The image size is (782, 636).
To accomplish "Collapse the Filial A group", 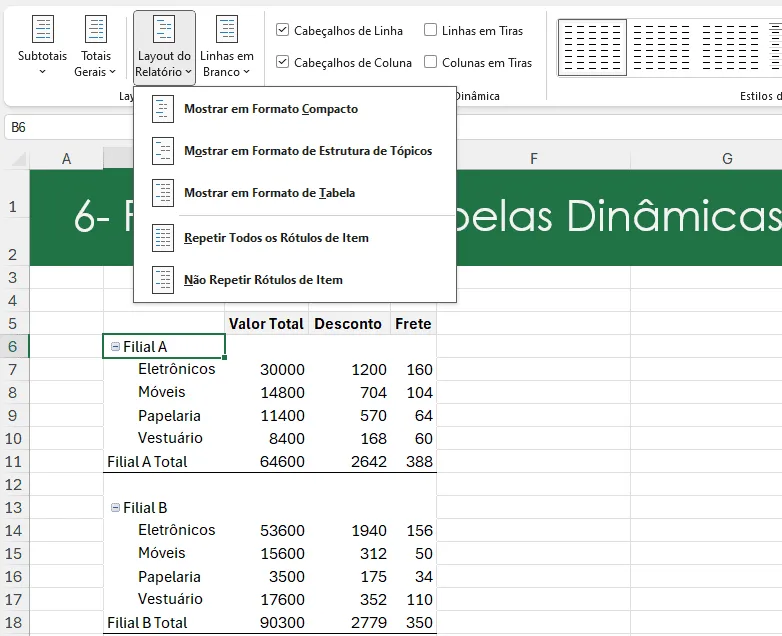I will [x=115, y=346].
